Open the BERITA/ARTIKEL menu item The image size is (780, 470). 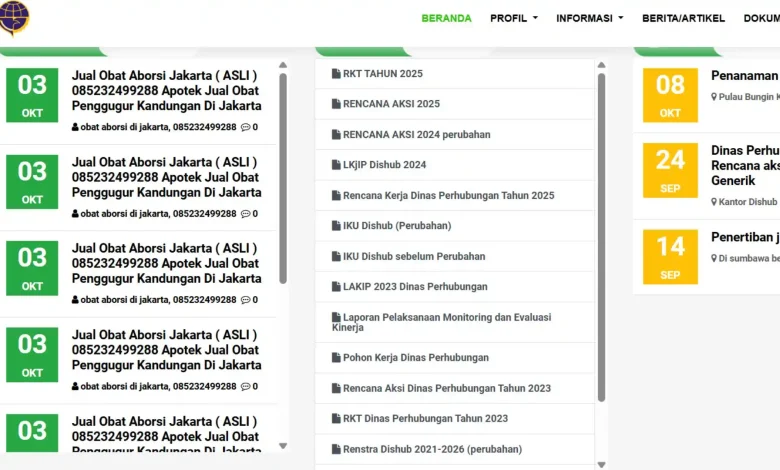tap(683, 18)
